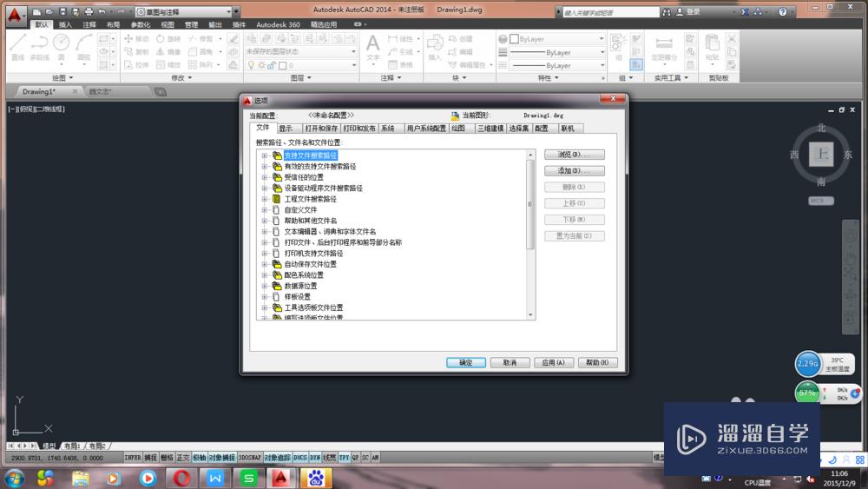Open Opera from the Windows taskbar
Viewport: 868px width, 489px height.
tap(181, 478)
